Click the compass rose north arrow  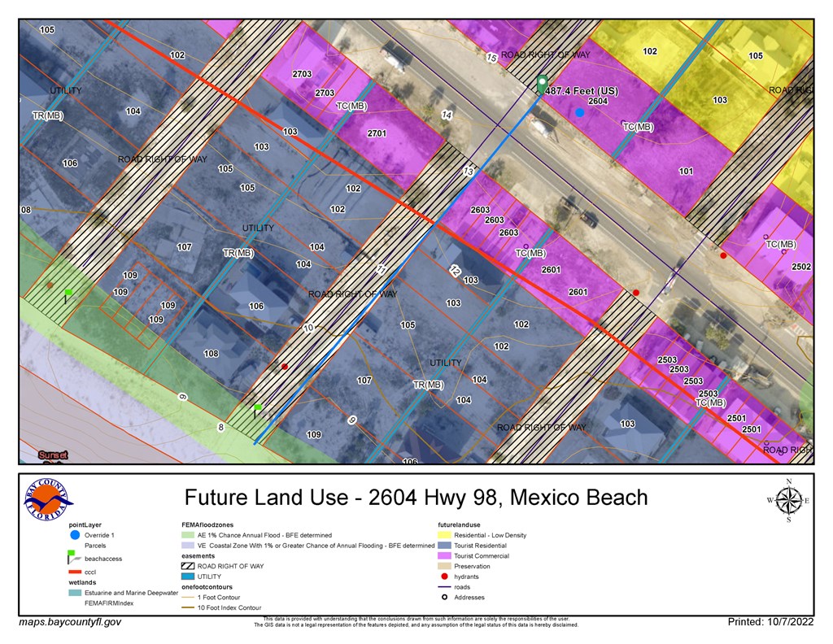coord(787,500)
